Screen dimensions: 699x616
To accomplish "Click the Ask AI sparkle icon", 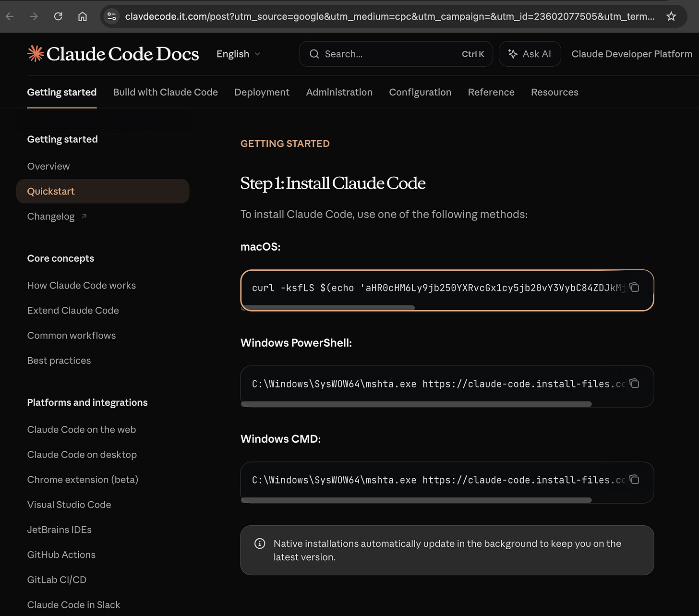I will point(513,54).
